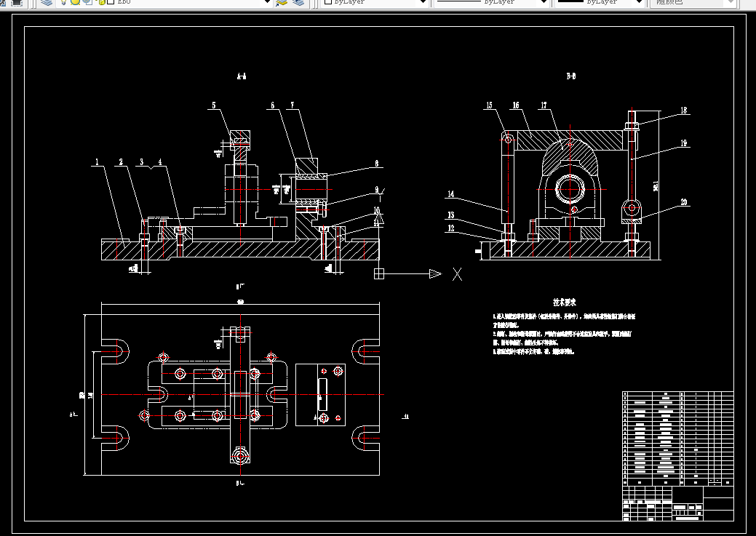Screen dimensions: 756x536
Task: Toggle the layer freeze sun icon
Action: 75,2
